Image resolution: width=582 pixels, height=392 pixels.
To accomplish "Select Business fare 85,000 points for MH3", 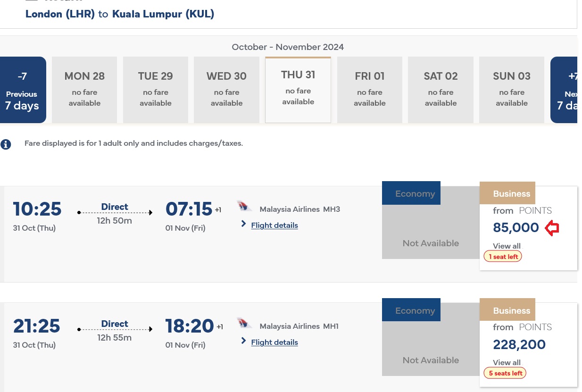I will click(x=516, y=228).
